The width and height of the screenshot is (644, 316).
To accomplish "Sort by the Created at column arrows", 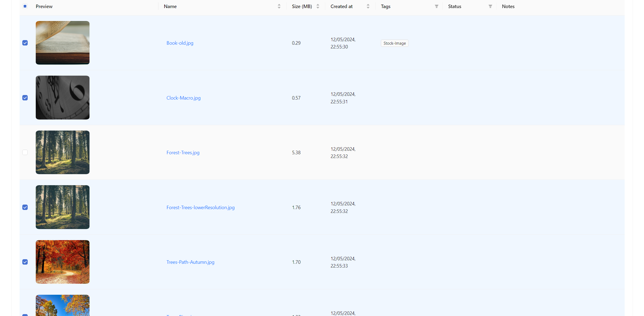I will click(368, 6).
